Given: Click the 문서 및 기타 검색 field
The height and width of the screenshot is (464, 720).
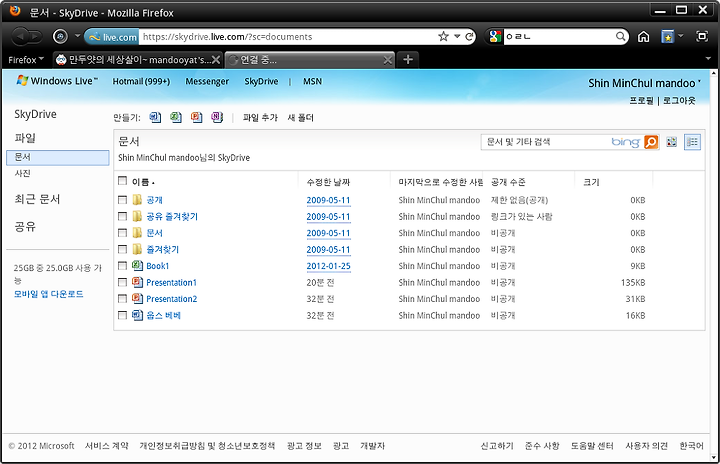Looking at the screenshot, I should coord(546,142).
